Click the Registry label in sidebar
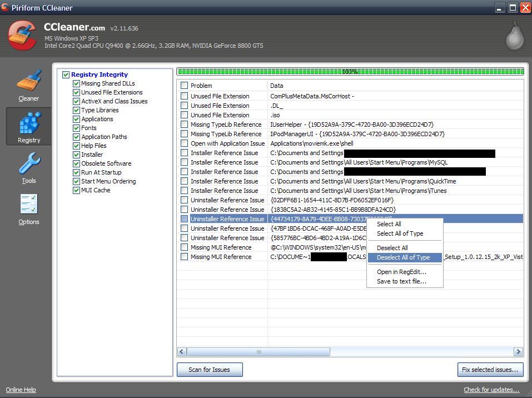 (29, 140)
